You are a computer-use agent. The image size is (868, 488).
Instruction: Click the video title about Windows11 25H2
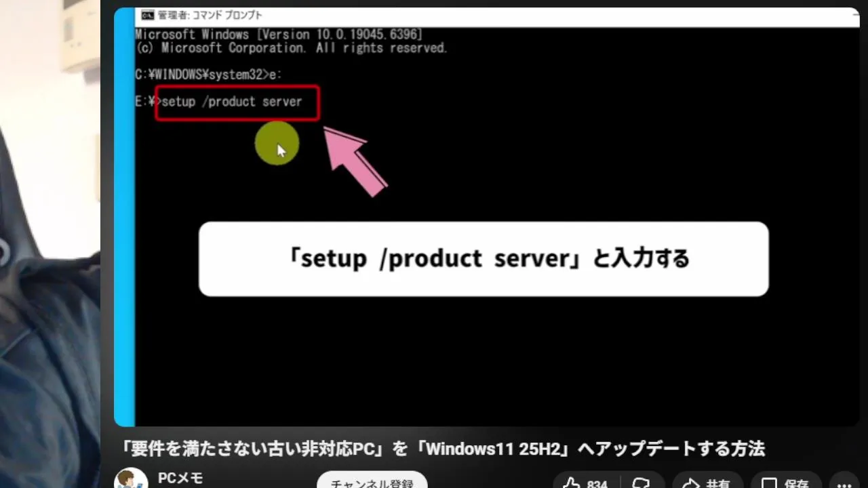[443, 448]
